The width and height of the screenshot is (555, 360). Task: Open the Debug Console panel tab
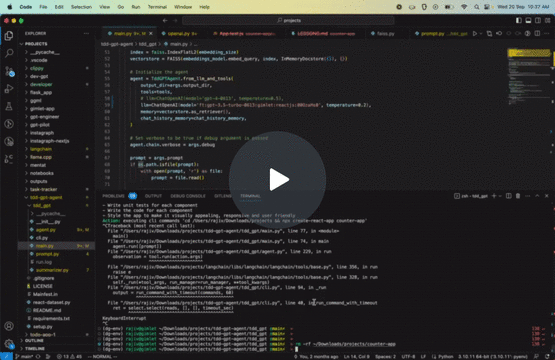point(188,196)
